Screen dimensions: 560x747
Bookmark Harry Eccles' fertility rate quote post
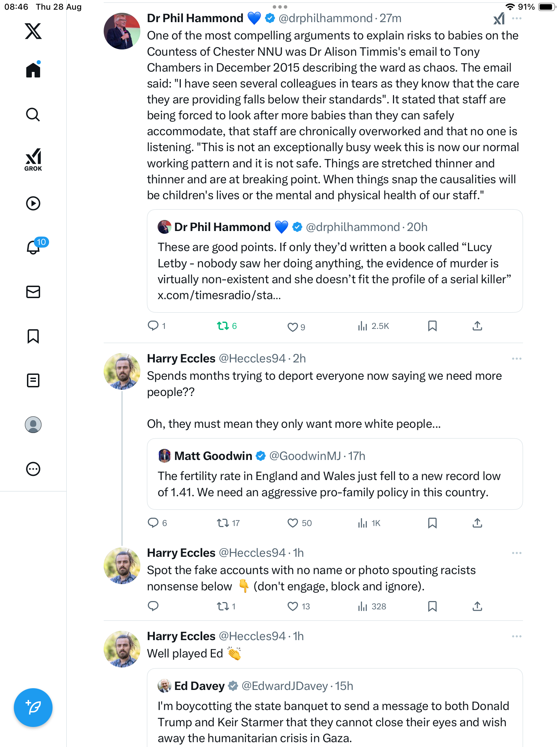pos(432,523)
